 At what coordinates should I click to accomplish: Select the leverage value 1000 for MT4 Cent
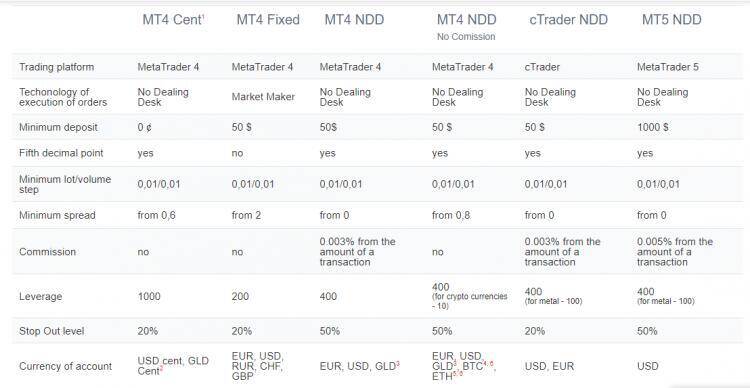149,297
